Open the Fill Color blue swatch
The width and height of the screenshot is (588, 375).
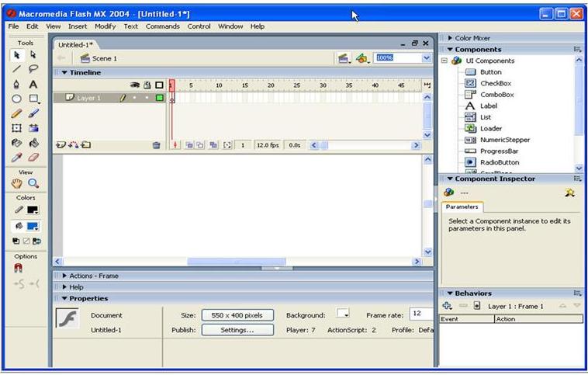(33, 227)
